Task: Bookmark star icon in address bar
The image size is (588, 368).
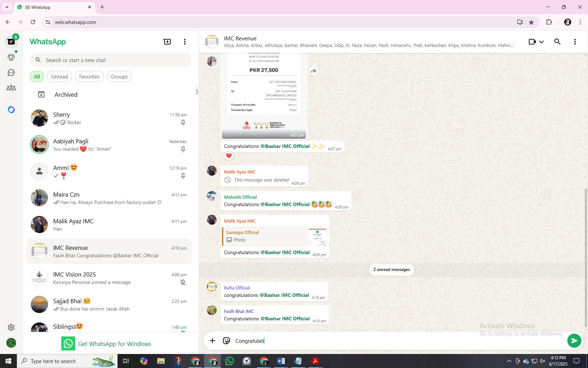Action: point(531,22)
